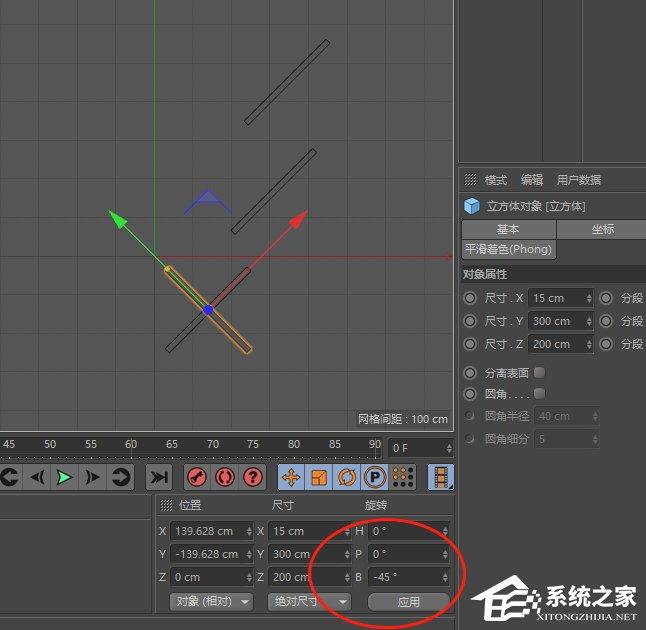This screenshot has width=646, height=630.
Task: Click frame 60 on timeline ruler
Action: click(131, 444)
